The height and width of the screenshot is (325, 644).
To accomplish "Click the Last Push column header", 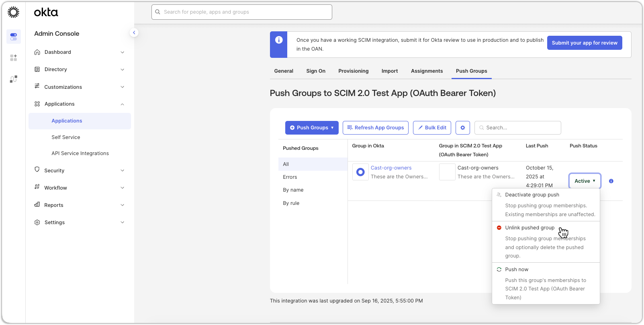I will (x=537, y=146).
